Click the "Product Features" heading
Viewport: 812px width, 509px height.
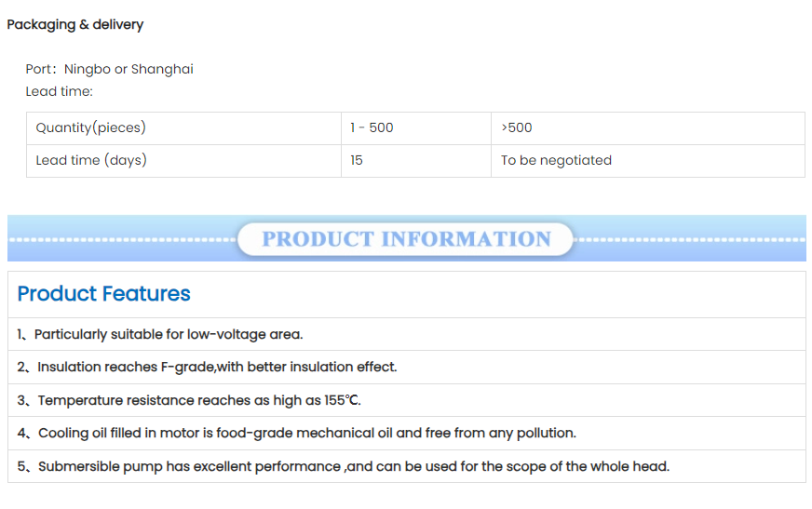[x=103, y=294]
